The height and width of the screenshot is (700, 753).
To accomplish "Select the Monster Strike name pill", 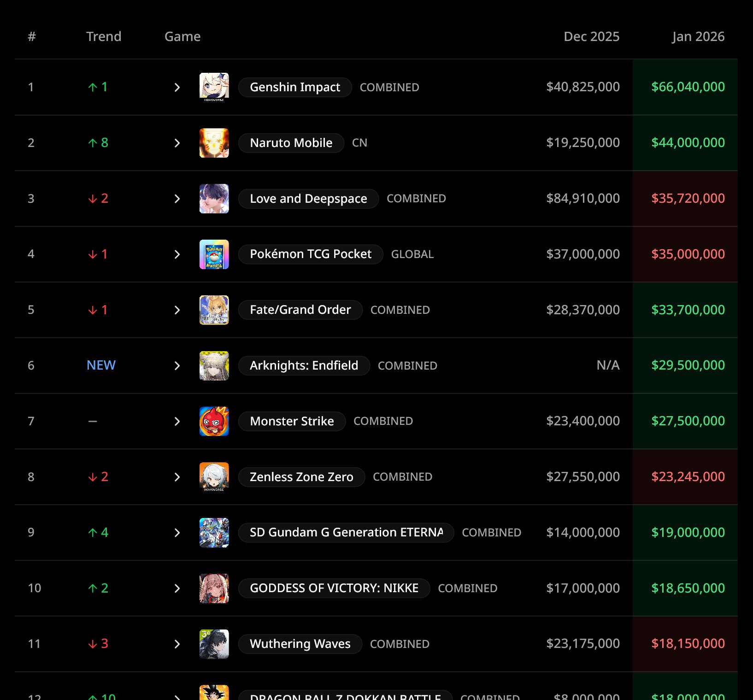I will point(292,421).
